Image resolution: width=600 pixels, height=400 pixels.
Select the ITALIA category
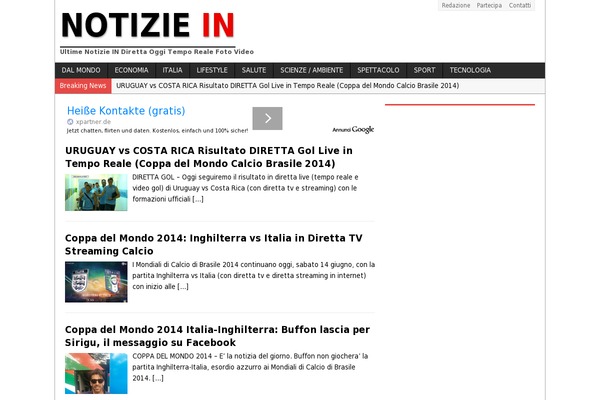pos(172,70)
